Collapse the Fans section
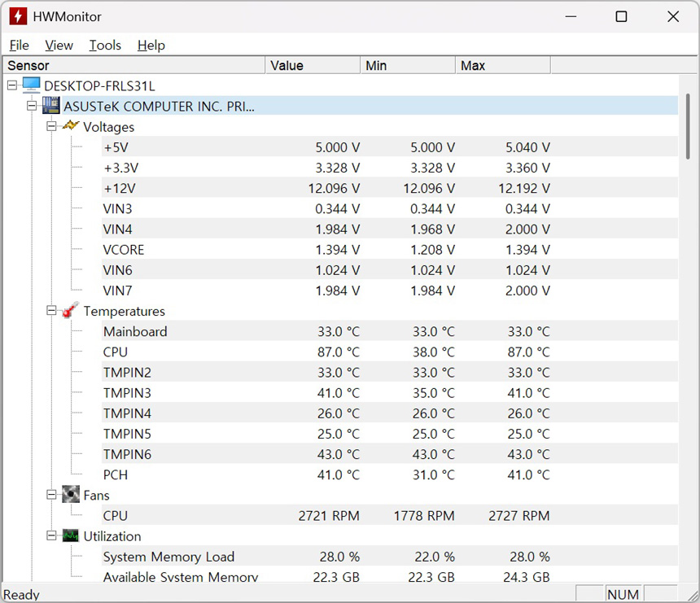This screenshot has width=700, height=603. [x=51, y=495]
